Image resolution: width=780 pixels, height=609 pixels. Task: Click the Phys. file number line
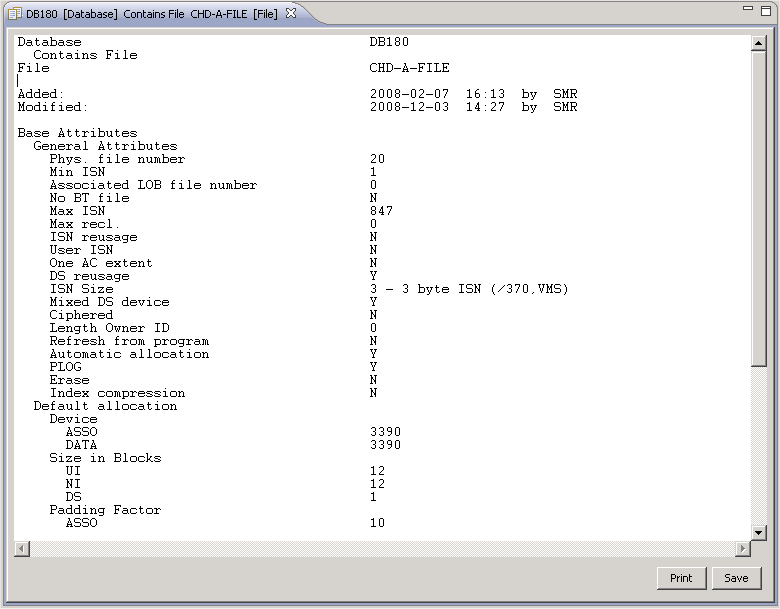click(x=117, y=159)
